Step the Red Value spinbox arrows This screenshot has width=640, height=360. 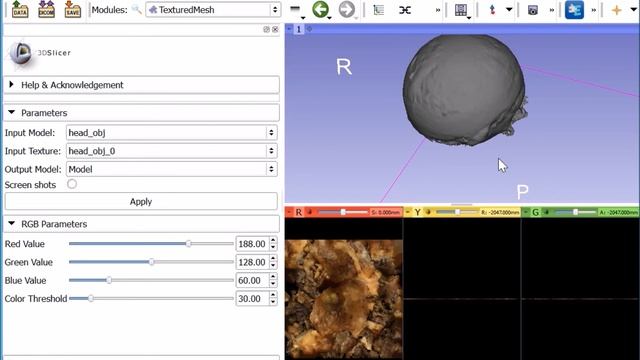273,244
